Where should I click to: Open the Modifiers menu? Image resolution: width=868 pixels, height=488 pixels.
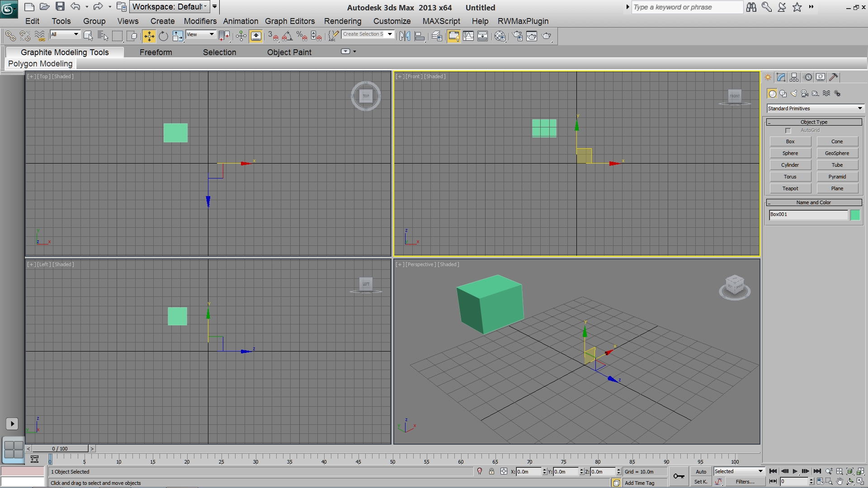tap(200, 21)
